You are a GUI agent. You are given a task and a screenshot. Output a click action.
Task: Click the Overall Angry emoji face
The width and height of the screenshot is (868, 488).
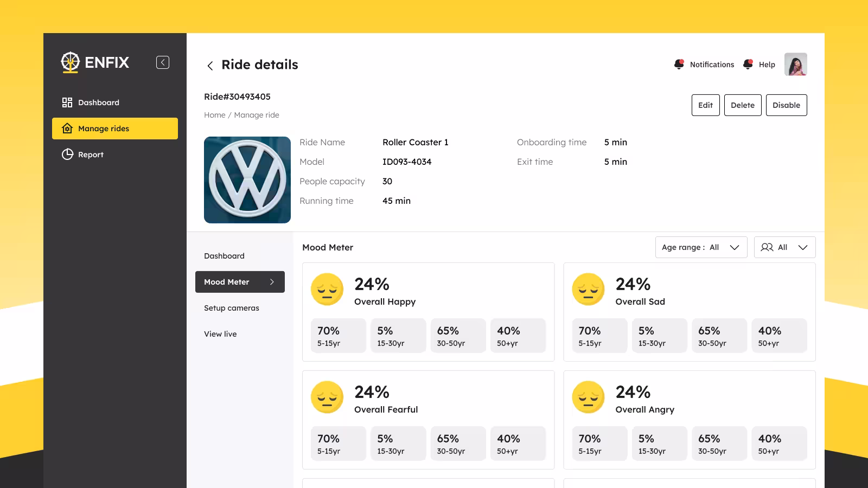click(588, 397)
